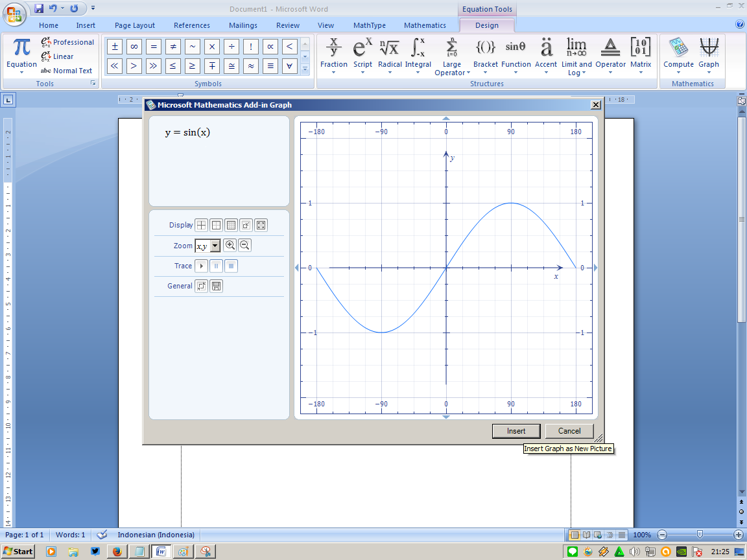The image size is (747, 560).
Task: Click the fourth Display button with arrow-into-box icon
Action: tap(246, 226)
